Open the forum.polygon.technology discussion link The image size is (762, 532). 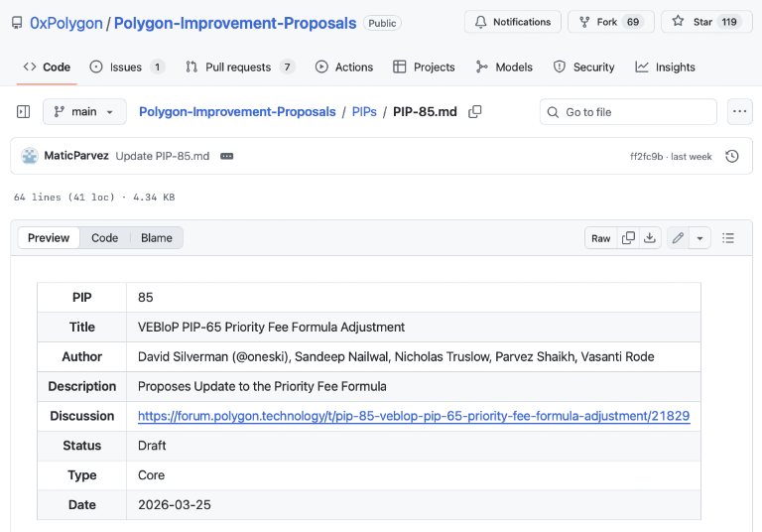[414, 416]
